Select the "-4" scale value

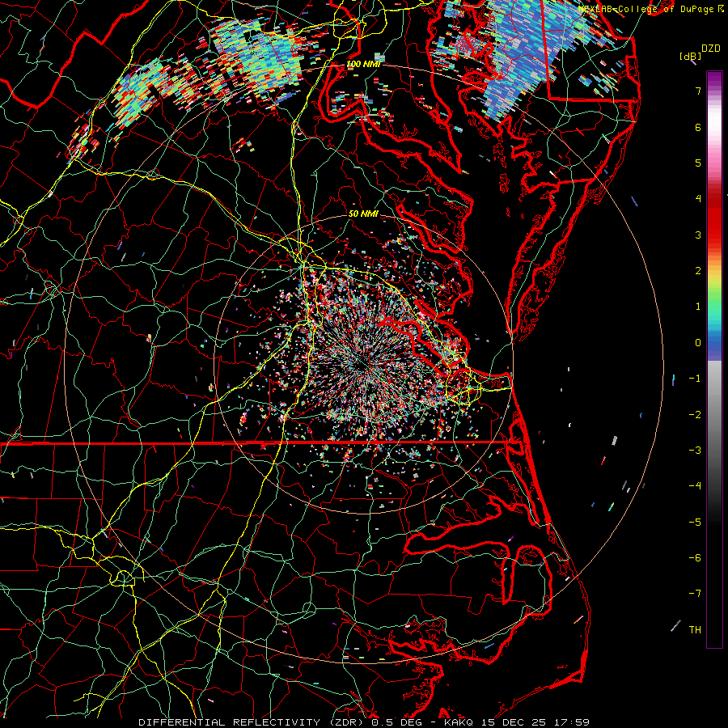tap(695, 485)
